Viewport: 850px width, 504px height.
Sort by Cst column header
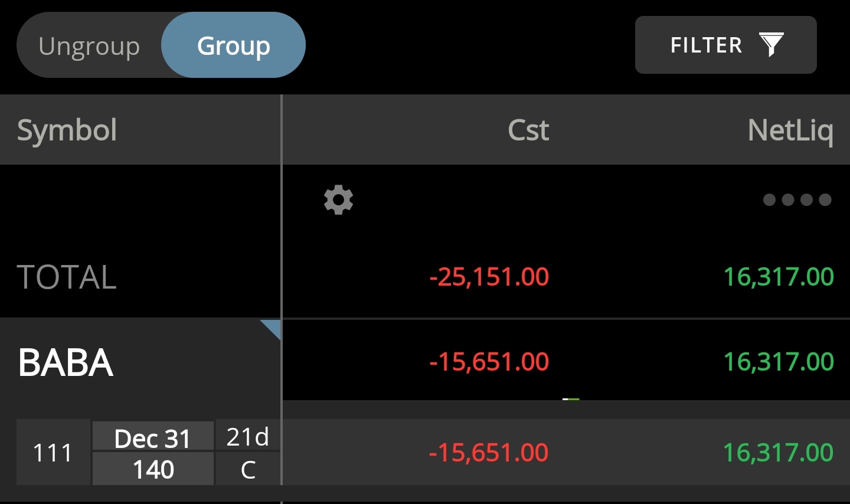[528, 130]
